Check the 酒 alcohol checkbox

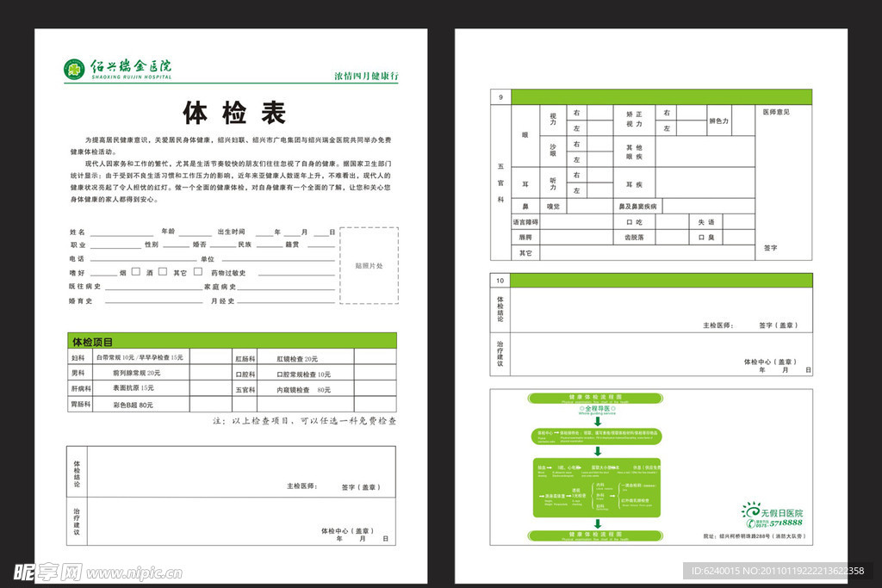point(161,269)
